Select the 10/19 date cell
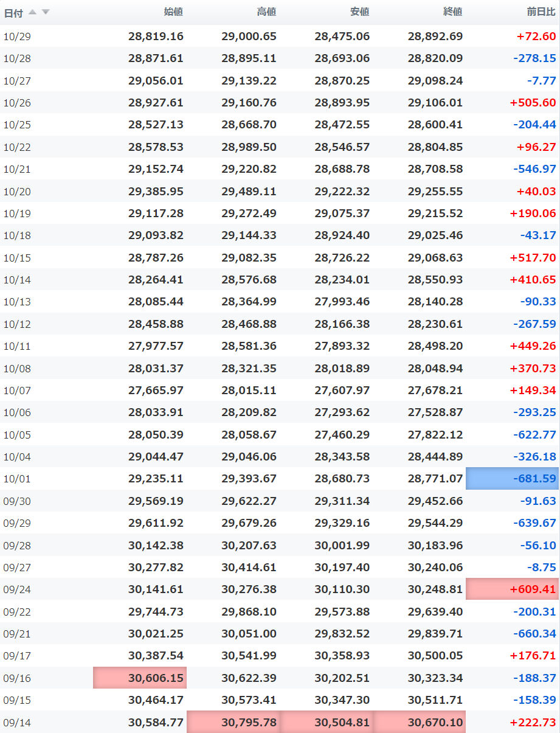Viewport: 560px width, 733px height. (x=17, y=214)
